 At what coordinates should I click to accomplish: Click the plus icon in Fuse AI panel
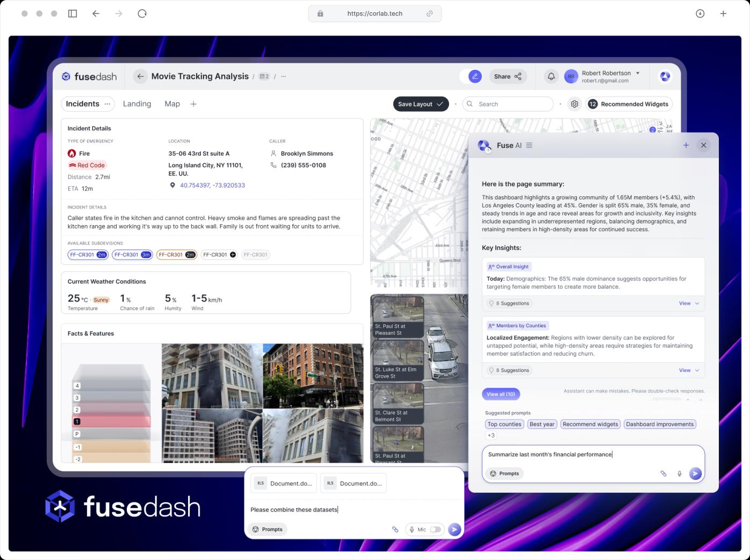[686, 145]
